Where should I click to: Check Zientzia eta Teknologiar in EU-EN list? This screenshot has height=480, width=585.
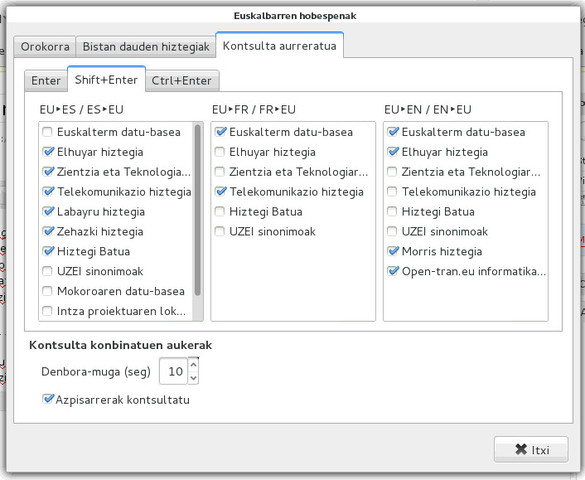pos(392,172)
